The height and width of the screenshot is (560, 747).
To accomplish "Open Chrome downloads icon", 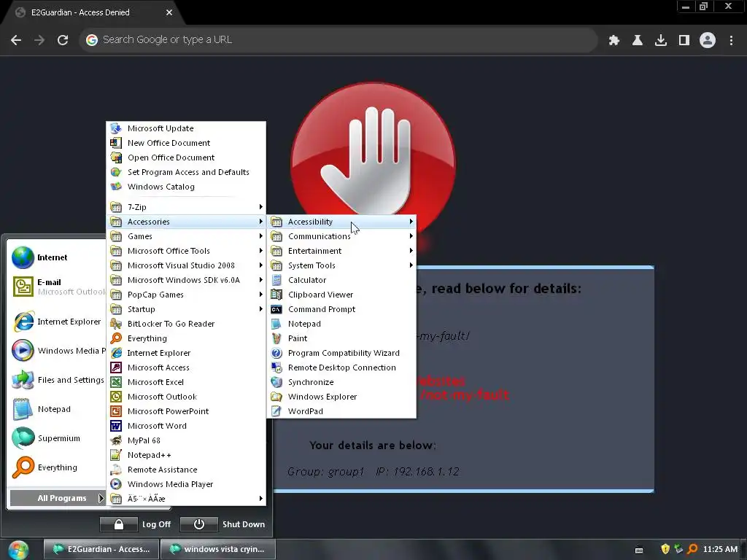I will pyautogui.click(x=661, y=40).
